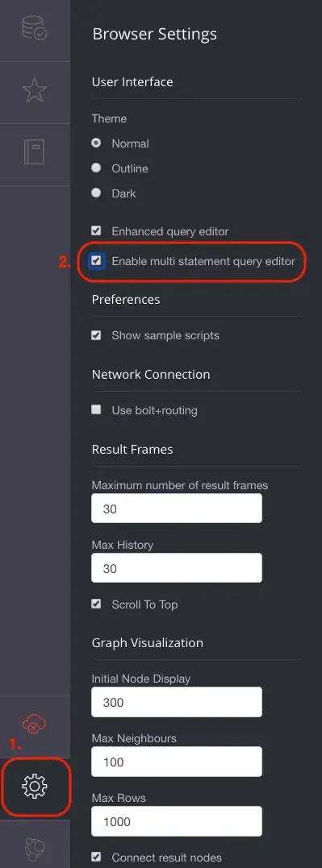Open the documentation book icon
This screenshot has width=322, height=868.
click(35, 152)
